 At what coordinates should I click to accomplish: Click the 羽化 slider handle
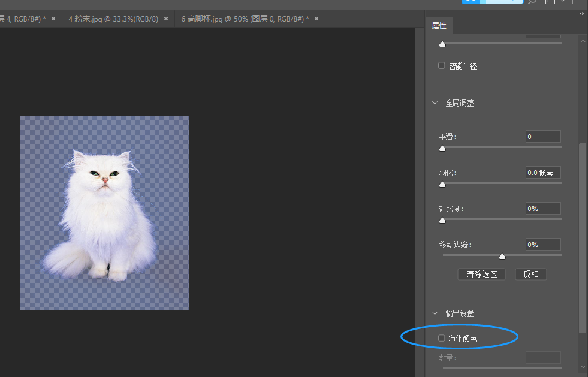click(x=442, y=185)
